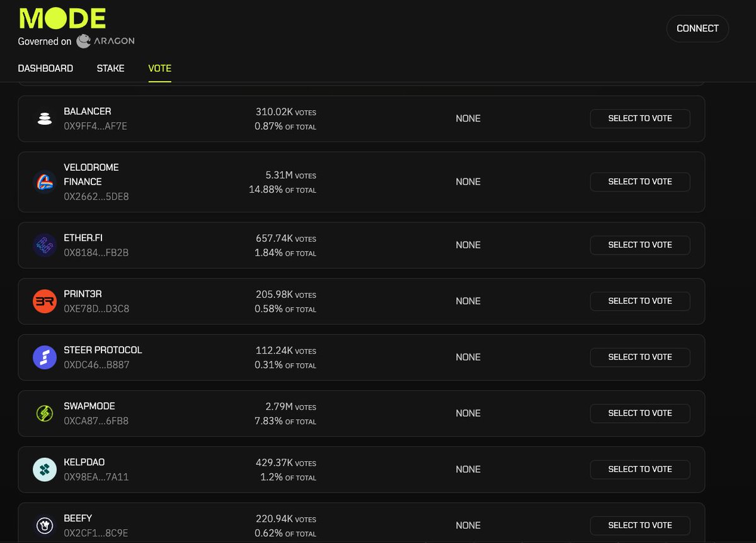Select the VOTE tab
The width and height of the screenshot is (756, 543).
click(x=159, y=68)
